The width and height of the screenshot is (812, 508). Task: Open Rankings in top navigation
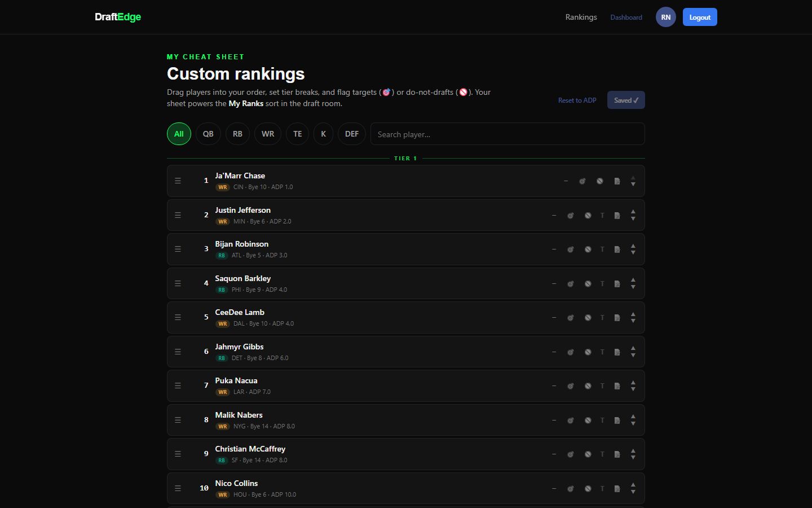point(581,17)
